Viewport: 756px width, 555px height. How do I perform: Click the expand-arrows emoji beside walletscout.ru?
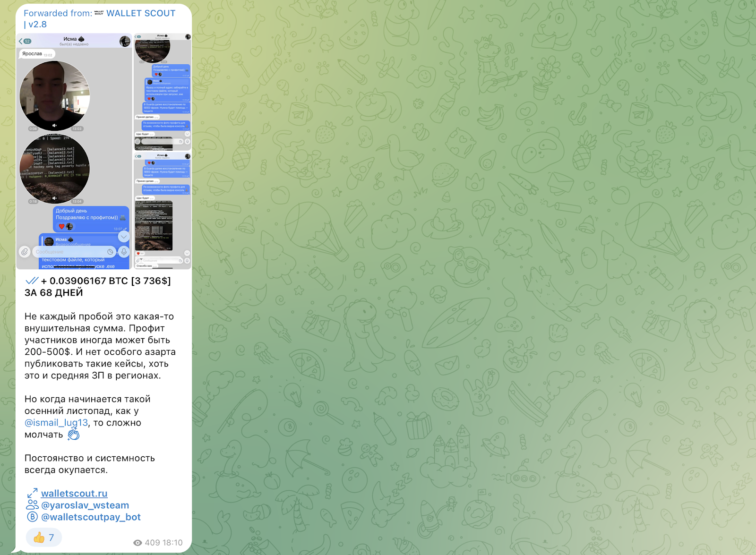(x=32, y=493)
